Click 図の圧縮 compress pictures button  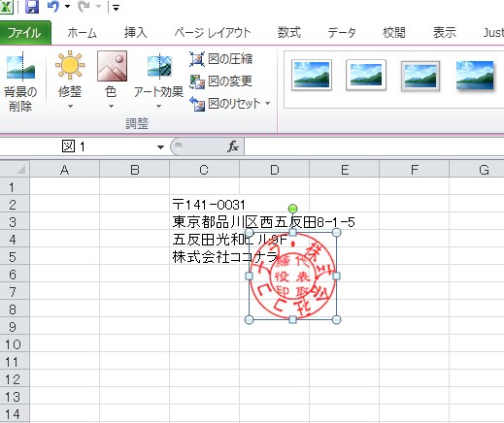point(220,59)
